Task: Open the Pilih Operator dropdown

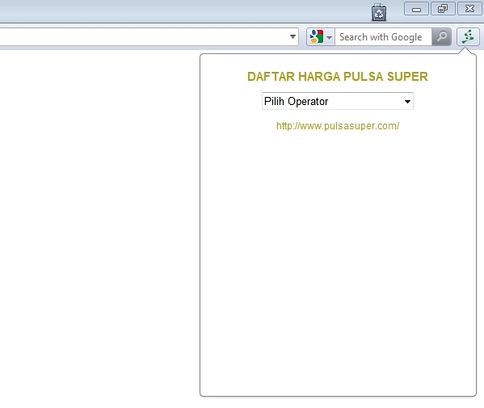Action: pos(338,101)
